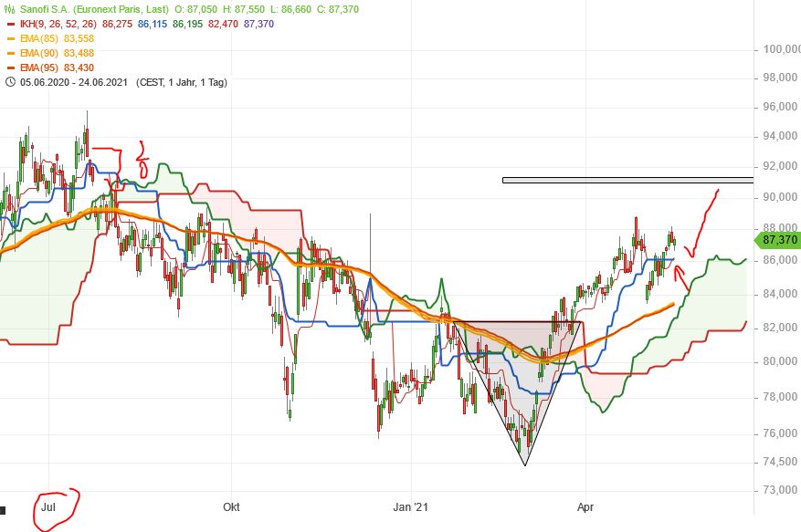Toggle IKH(9, 26, 52, 26) indicator visibility
This screenshot has width=801, height=532.
[x=57, y=25]
